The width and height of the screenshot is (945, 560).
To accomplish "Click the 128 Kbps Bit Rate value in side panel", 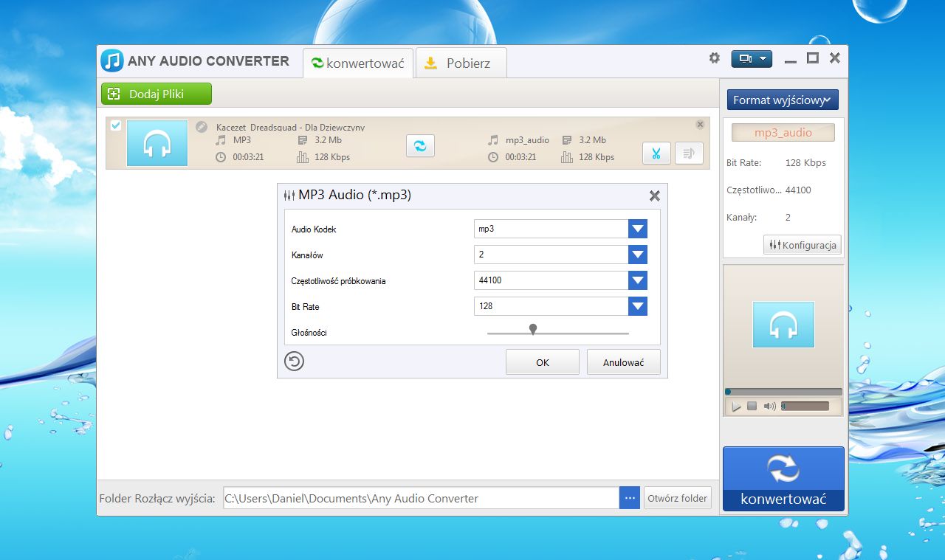I will pyautogui.click(x=805, y=162).
